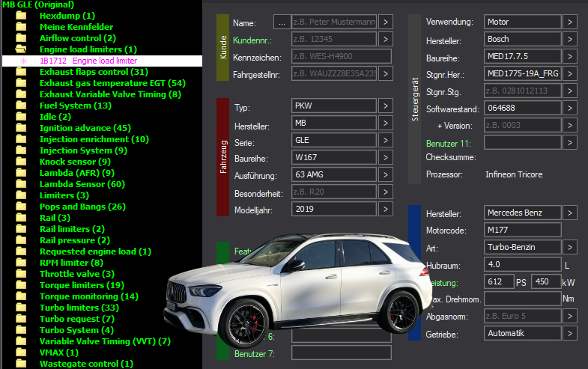Click the Turbo System (4) folder icon
This screenshot has height=369, width=588.
coord(22,330)
